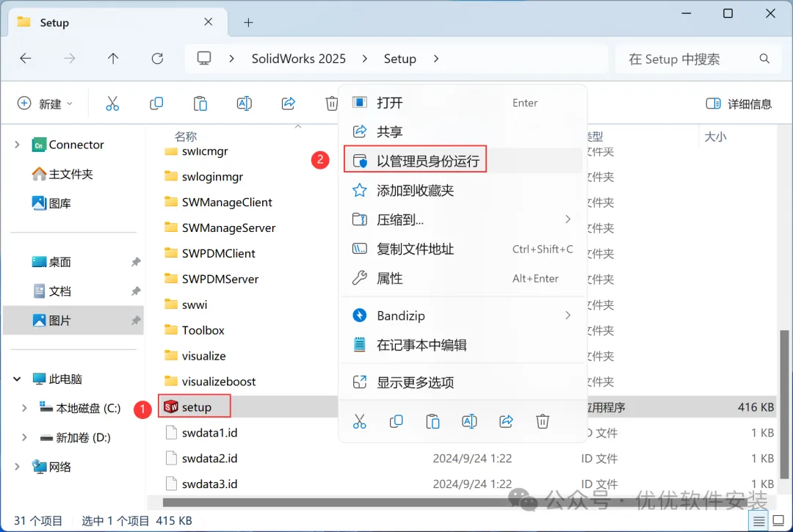
Task: Expand the Bandizip submenu
Action: (568, 316)
